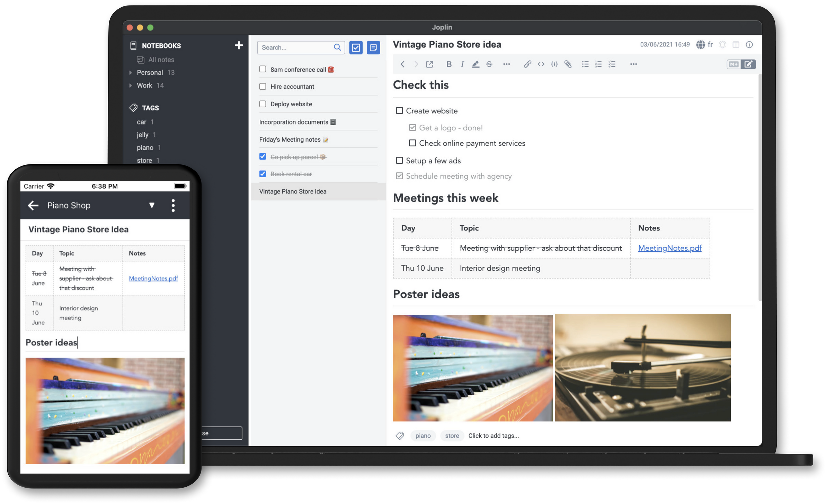Viewport: 827px width, 504px height.
Task: Click the checklist insertion icon
Action: 611,64
